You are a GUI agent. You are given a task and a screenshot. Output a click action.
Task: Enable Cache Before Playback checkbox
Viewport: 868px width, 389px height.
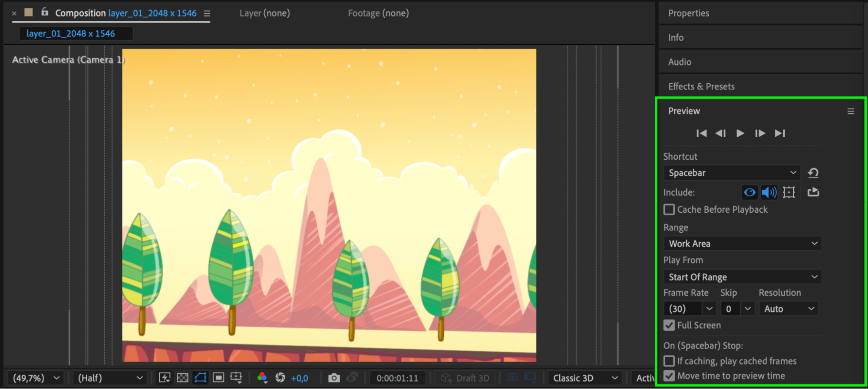coord(669,210)
